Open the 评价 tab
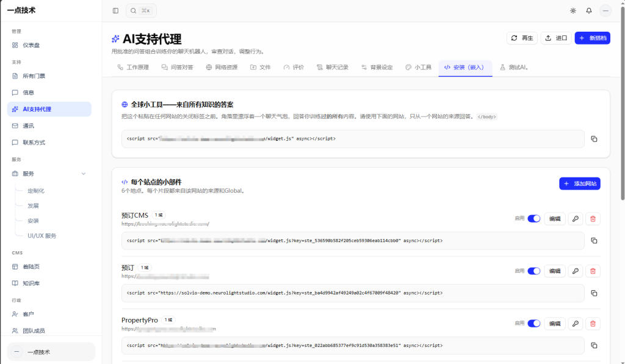The height and width of the screenshot is (364, 625). (294, 67)
